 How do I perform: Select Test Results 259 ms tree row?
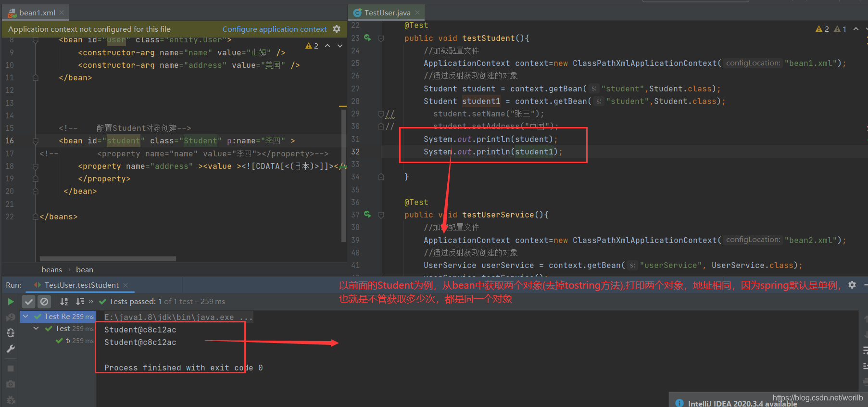(58, 316)
